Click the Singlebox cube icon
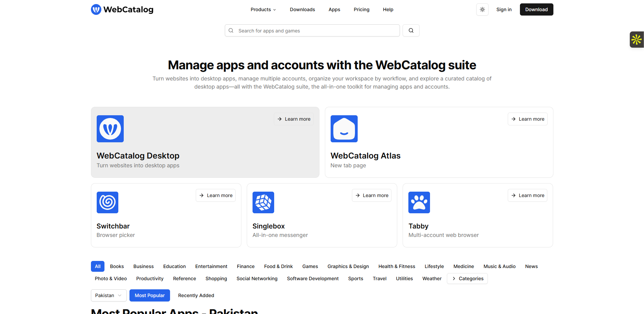The height and width of the screenshot is (314, 644). click(x=263, y=202)
